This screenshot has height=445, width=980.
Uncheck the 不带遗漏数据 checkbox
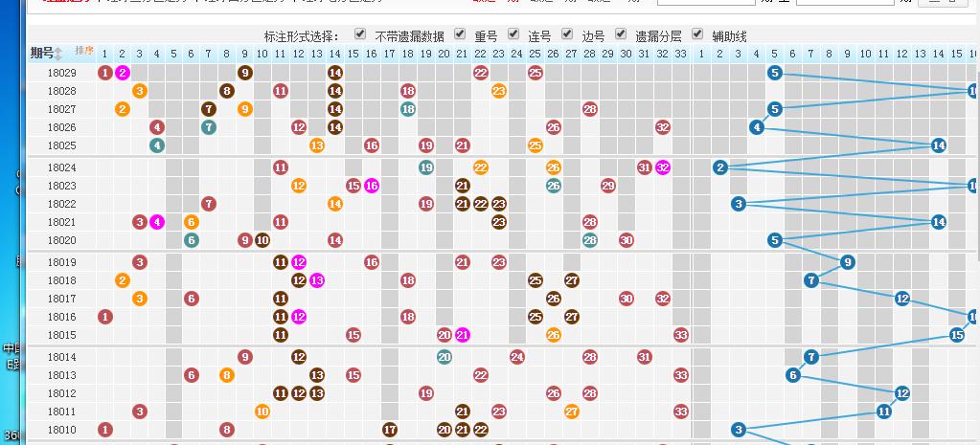click(360, 34)
